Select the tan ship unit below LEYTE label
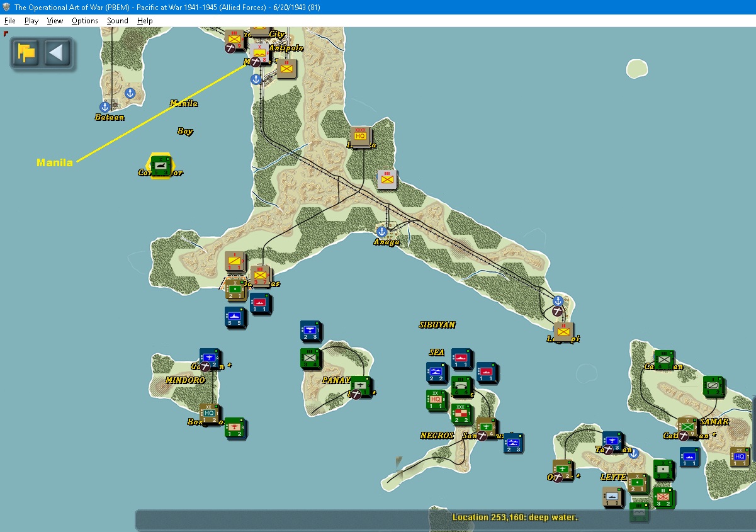Image resolution: width=756 pixels, height=532 pixels. point(612,497)
